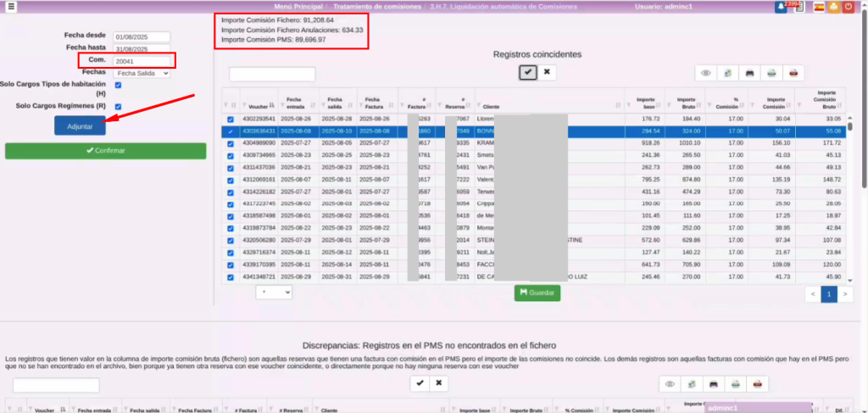Click red printer export icon above upper table
Screen dimensions: 868x413
(793, 74)
